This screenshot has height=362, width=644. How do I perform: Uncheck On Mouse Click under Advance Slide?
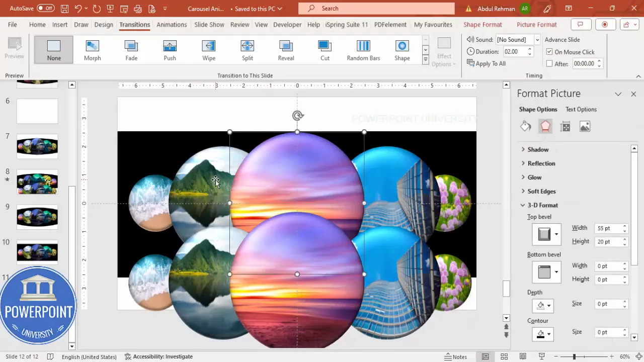coord(549,52)
